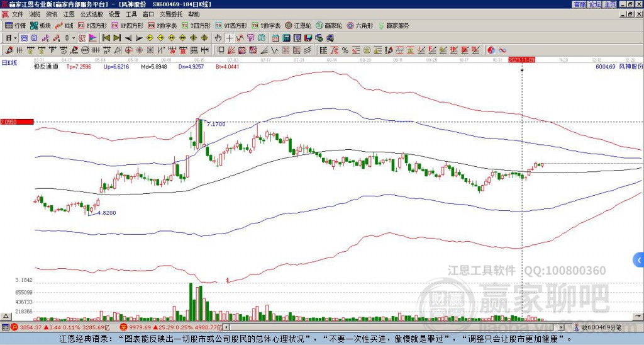Open the 江恩轮 Gann wheel tool
Image resolution: width=644 pixels, height=345 pixels.
tap(299, 25)
